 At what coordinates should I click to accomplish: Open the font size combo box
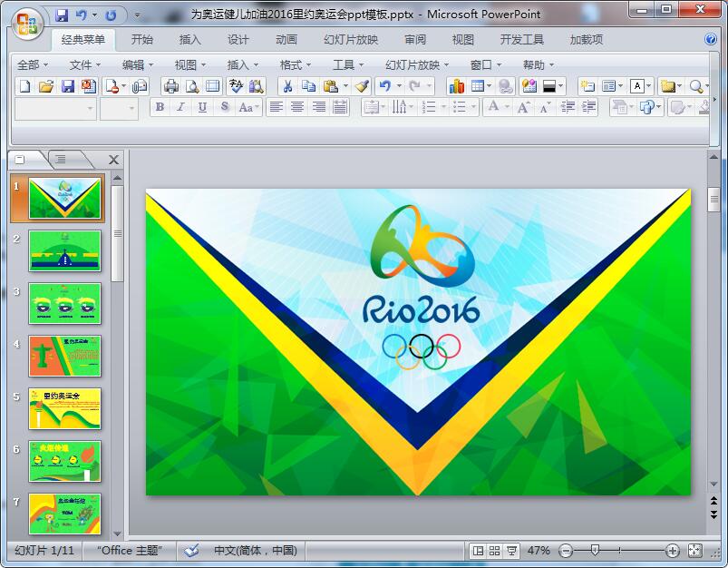point(120,108)
